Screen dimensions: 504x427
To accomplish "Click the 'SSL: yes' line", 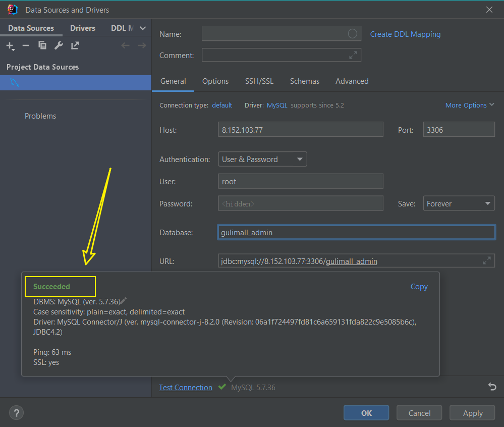I will click(x=46, y=362).
